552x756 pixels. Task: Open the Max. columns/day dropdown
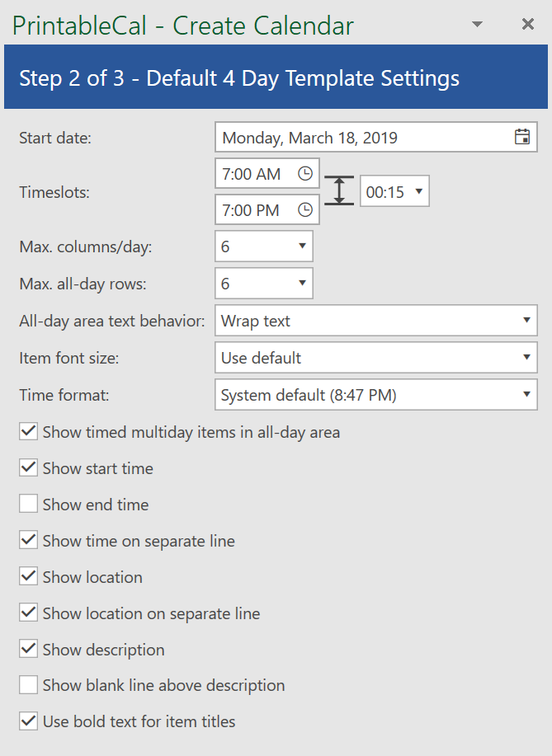263,247
